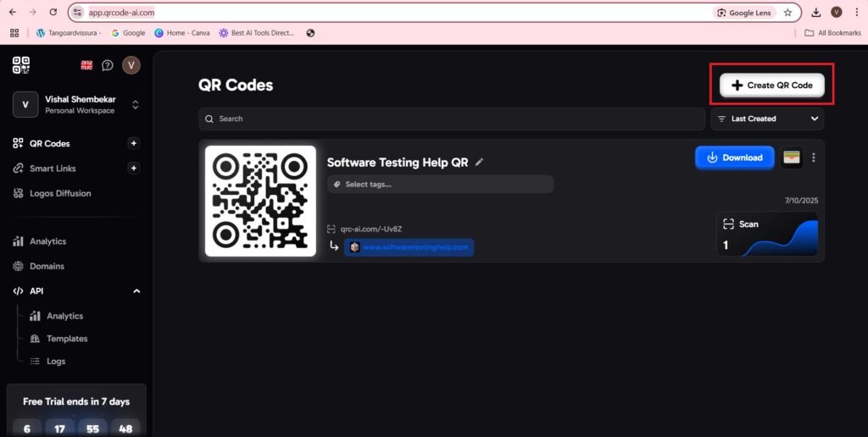Image resolution: width=868 pixels, height=437 pixels.
Task: Open Logos Diffusion in the sidebar
Action: (60, 193)
